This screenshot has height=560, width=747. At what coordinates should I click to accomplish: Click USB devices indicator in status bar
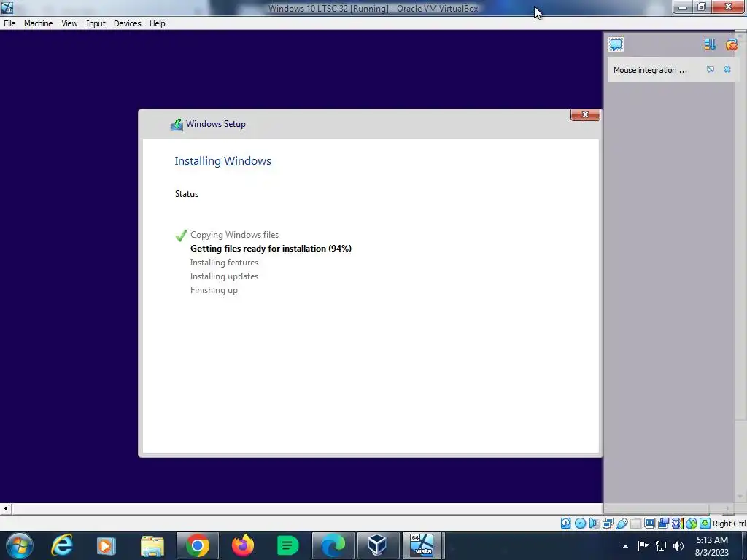[622, 524]
